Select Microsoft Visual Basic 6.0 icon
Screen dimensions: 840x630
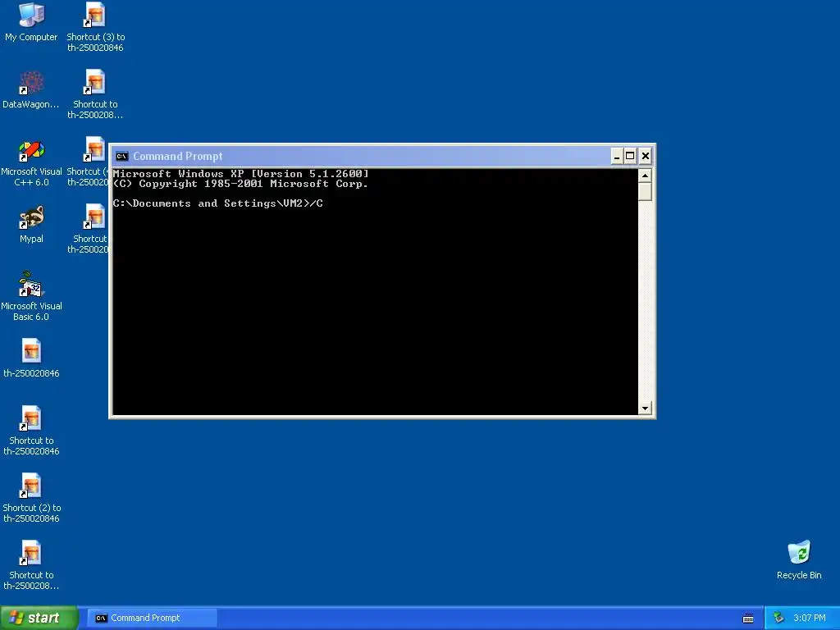(31, 297)
